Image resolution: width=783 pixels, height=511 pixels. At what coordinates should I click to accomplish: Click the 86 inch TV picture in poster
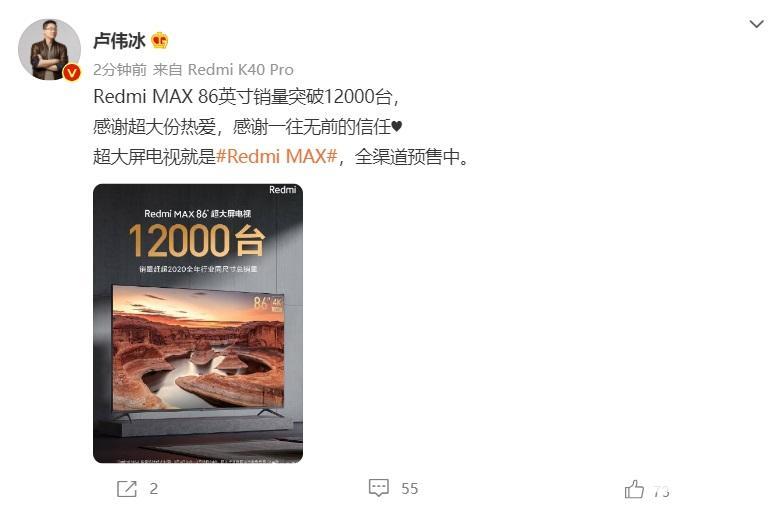point(198,349)
